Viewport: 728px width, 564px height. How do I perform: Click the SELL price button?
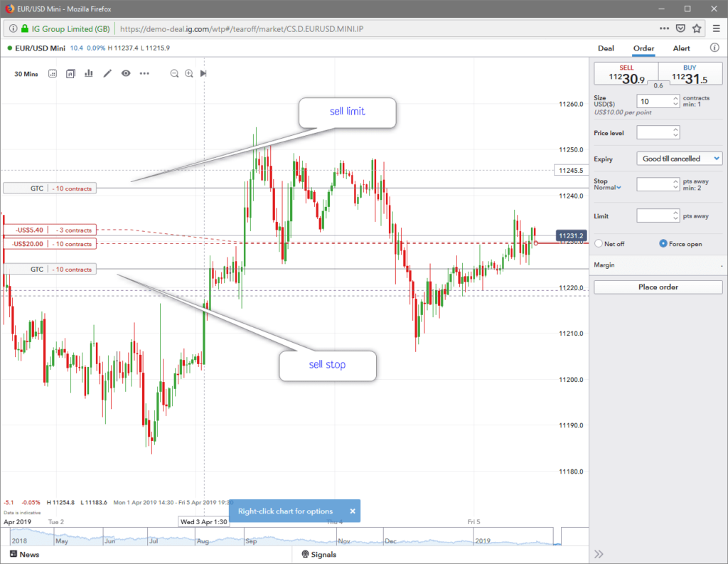(626, 75)
